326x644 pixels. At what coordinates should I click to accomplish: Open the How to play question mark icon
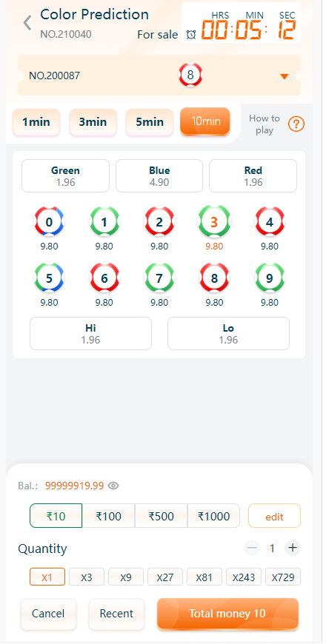[x=296, y=124]
